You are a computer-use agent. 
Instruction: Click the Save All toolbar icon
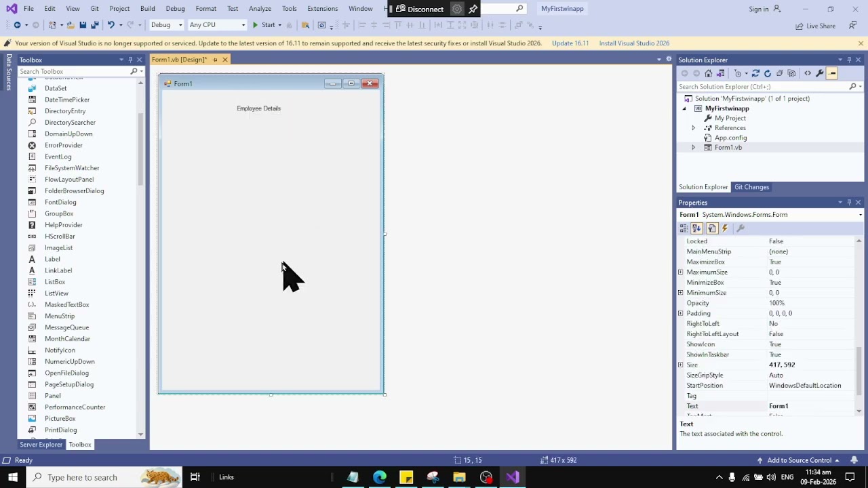[x=95, y=25]
